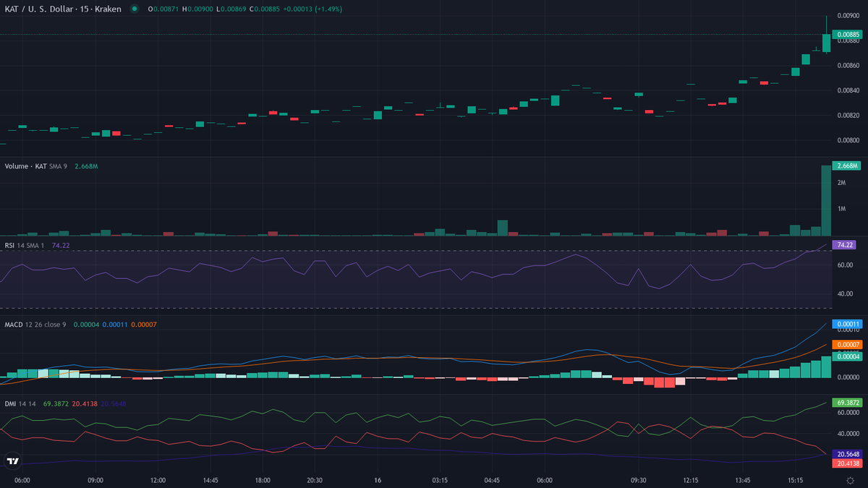Click the volume value tag 2.668M
Viewport: 868px width, 488px height.
point(846,166)
